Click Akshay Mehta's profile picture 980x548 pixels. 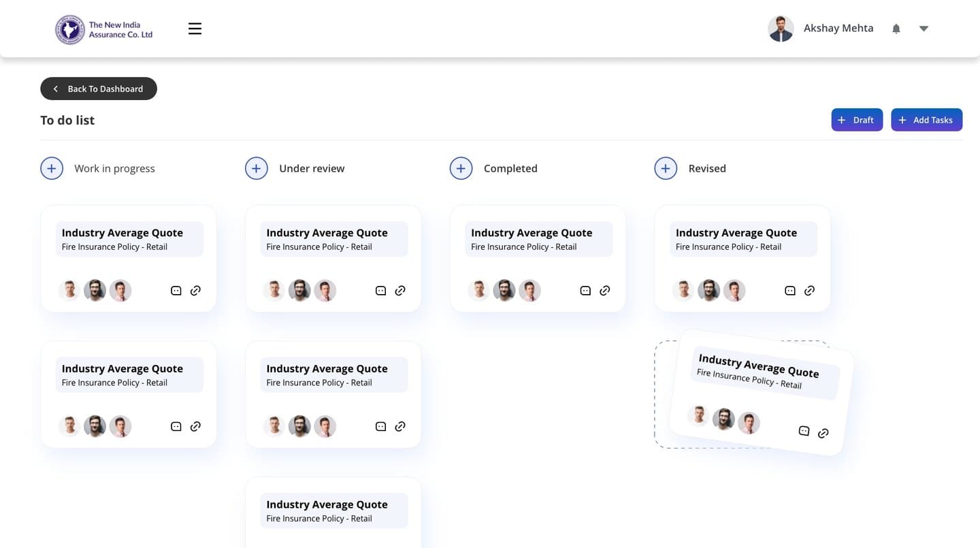tap(781, 29)
